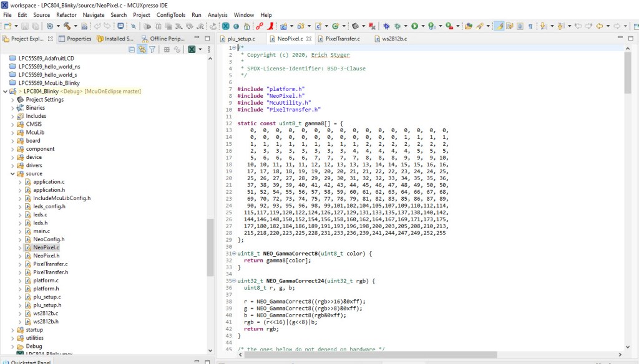Collapse the source folder tree node
The image size is (639, 364).
pyautogui.click(x=12, y=174)
